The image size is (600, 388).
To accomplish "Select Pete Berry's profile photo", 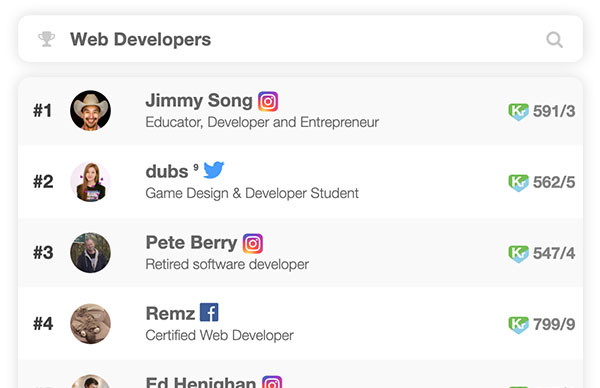I will (x=90, y=253).
